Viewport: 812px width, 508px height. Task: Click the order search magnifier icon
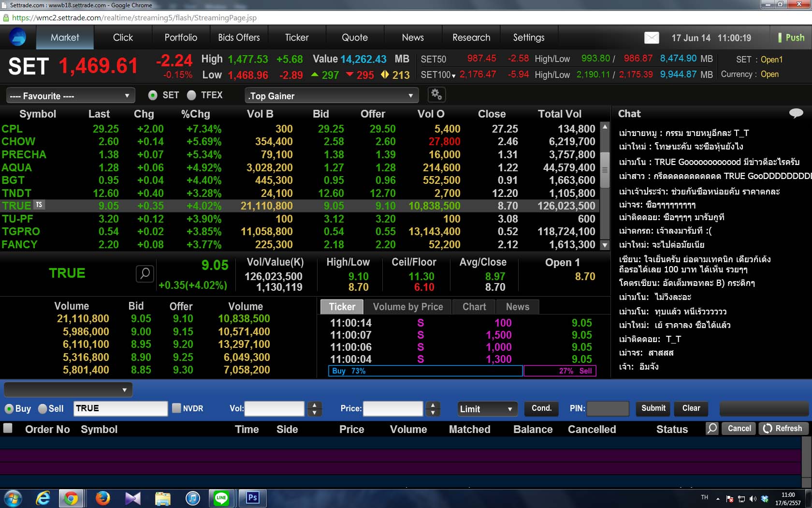(712, 429)
